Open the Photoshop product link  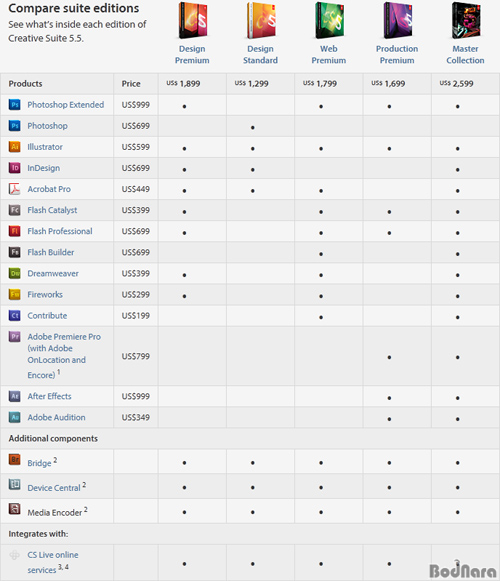47,126
